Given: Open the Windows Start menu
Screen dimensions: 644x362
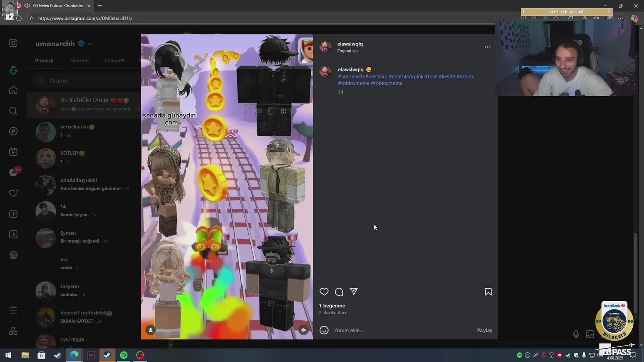Looking at the screenshot, I should click(8, 355).
